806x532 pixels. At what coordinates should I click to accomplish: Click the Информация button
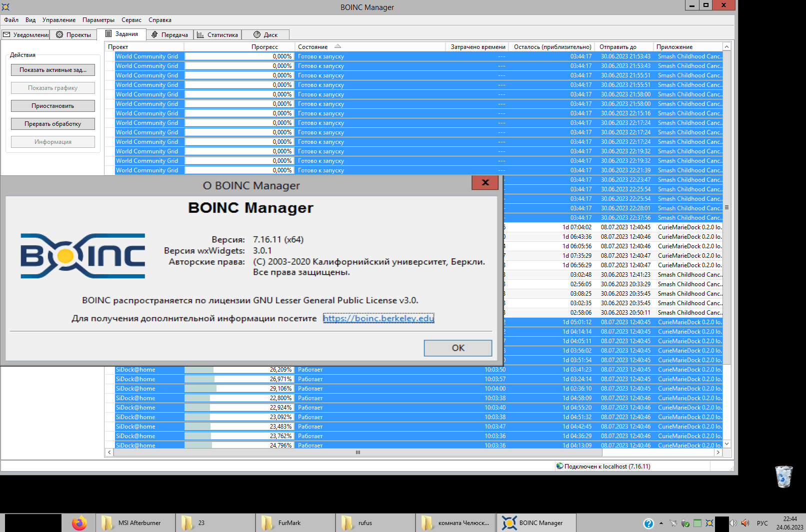tap(53, 142)
